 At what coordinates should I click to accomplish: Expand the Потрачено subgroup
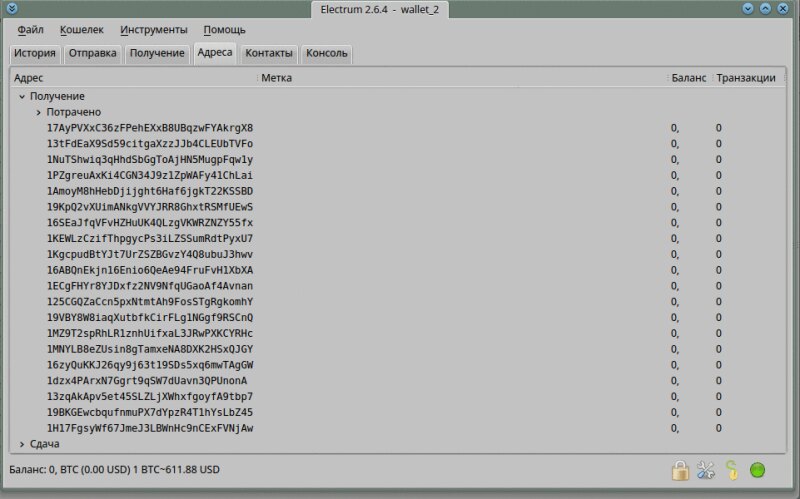point(39,113)
